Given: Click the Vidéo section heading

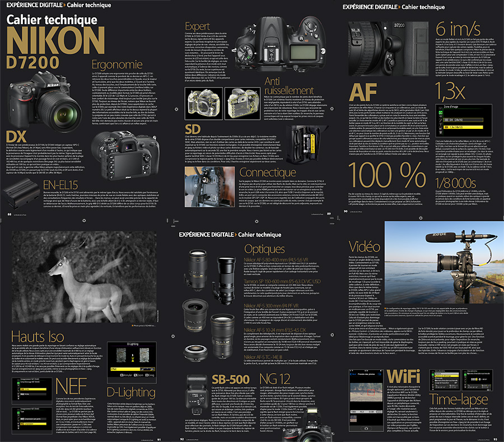Looking at the screenshot, I should [365, 247].
